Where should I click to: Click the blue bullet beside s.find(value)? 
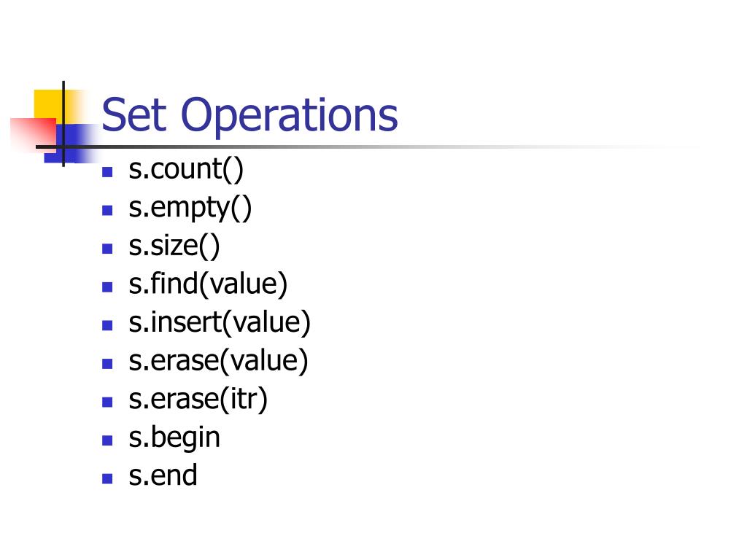tap(107, 287)
